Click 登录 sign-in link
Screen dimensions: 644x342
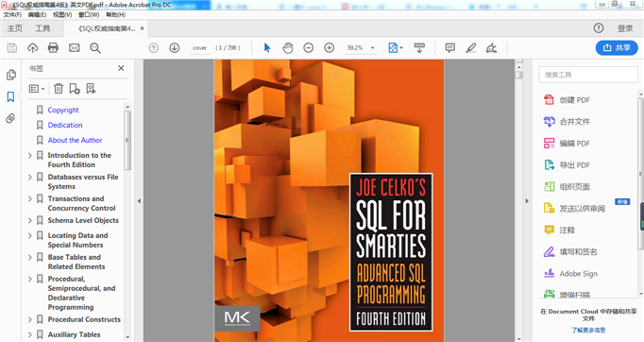tap(625, 28)
